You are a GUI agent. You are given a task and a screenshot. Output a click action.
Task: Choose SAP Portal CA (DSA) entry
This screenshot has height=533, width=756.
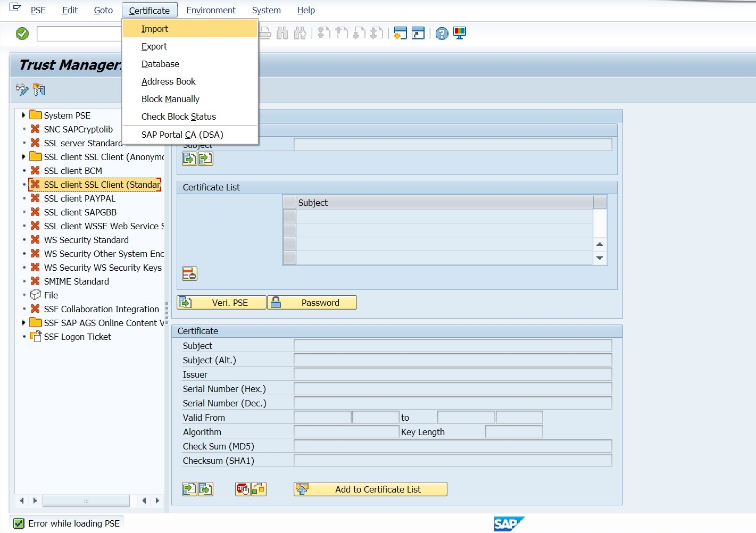click(x=190, y=135)
